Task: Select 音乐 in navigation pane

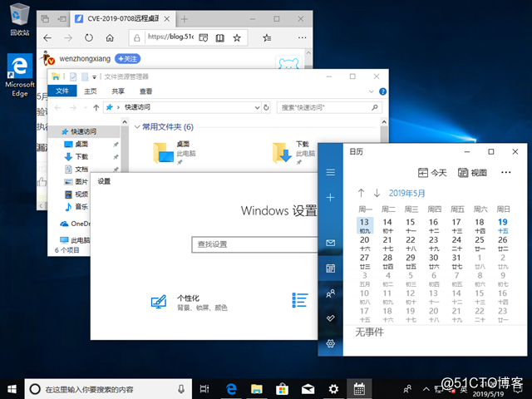Action: coord(81,207)
